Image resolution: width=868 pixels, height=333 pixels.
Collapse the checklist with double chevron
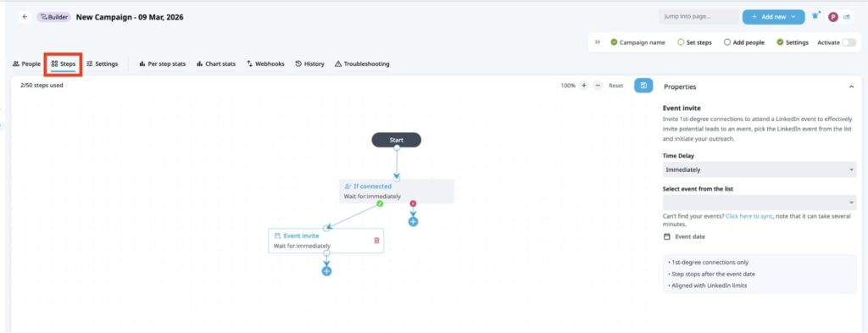[x=598, y=42]
